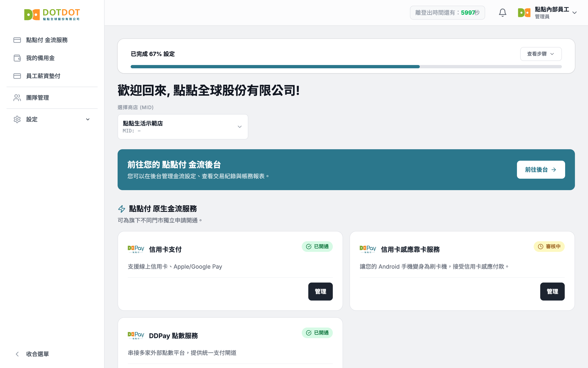This screenshot has width=588, height=368.
Task: Click the 點點付 原生金流服務 section heading
Action: click(163, 209)
